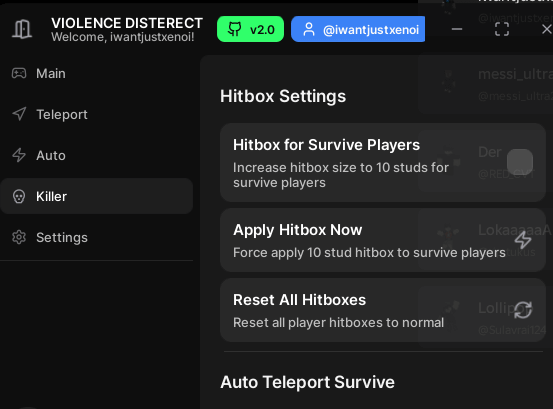Click the lightning icon on Apply Hitbox Now
Screen dimensions: 553x409
pyautogui.click(x=523, y=240)
